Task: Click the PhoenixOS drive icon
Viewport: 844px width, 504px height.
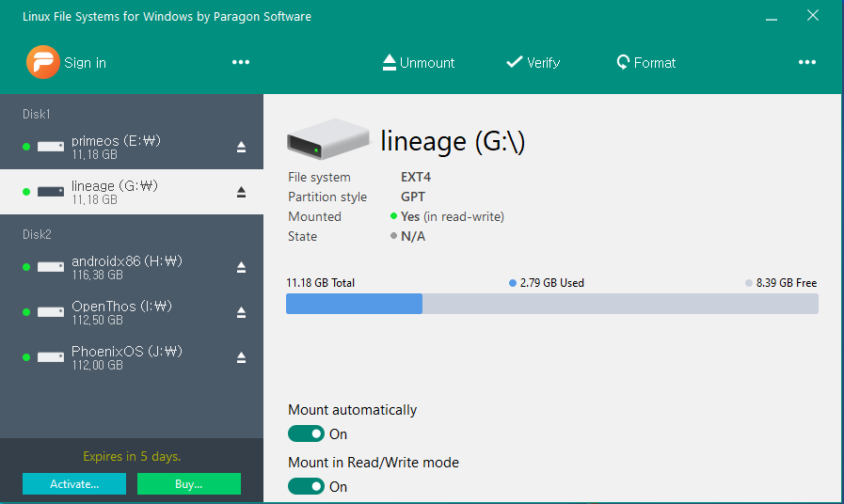Action: pos(51,357)
